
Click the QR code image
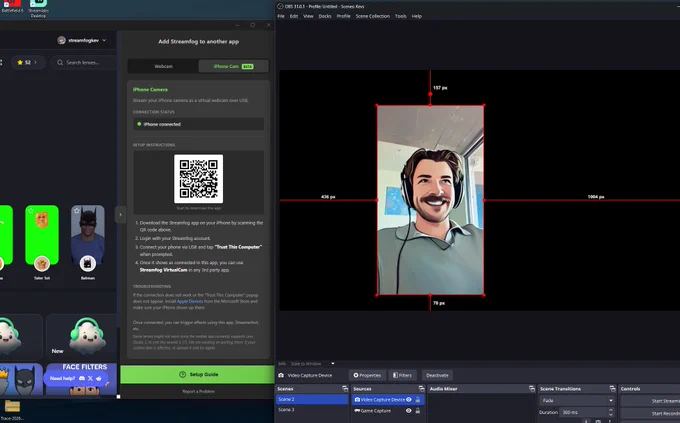[x=199, y=179]
